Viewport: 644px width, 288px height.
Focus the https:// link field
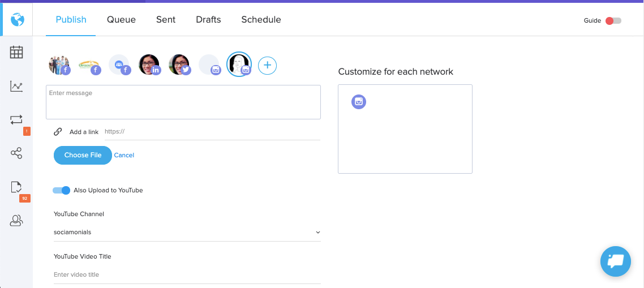[x=212, y=131]
